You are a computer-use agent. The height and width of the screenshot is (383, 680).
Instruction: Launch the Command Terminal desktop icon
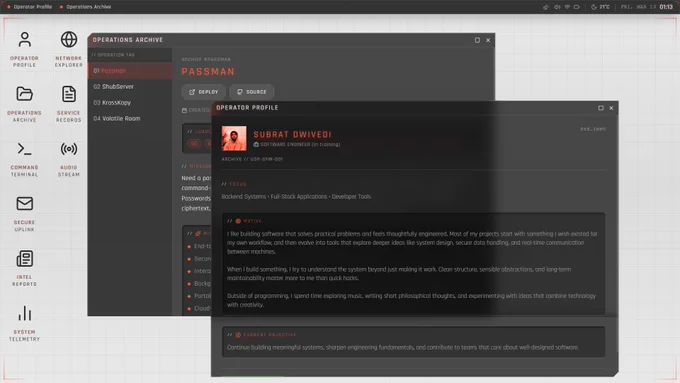click(24, 159)
